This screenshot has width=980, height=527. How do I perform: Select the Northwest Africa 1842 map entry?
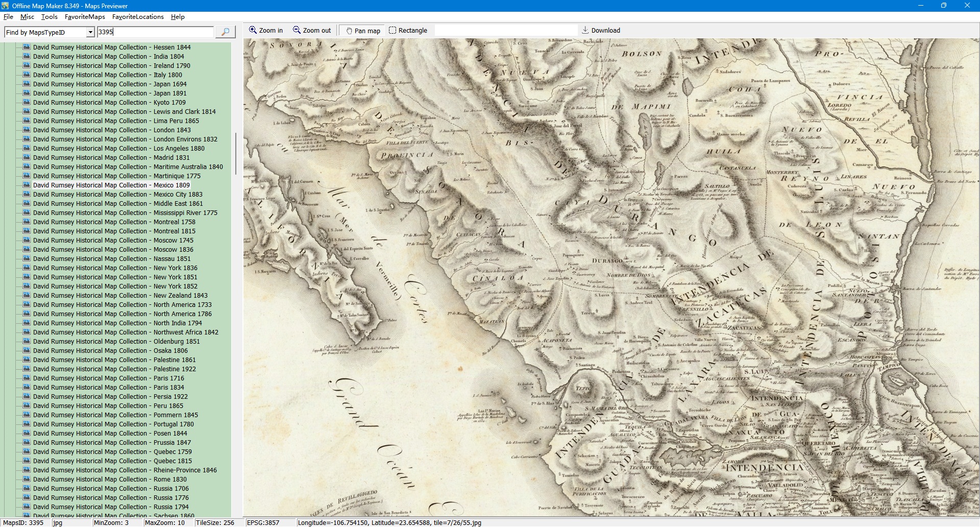coord(126,332)
